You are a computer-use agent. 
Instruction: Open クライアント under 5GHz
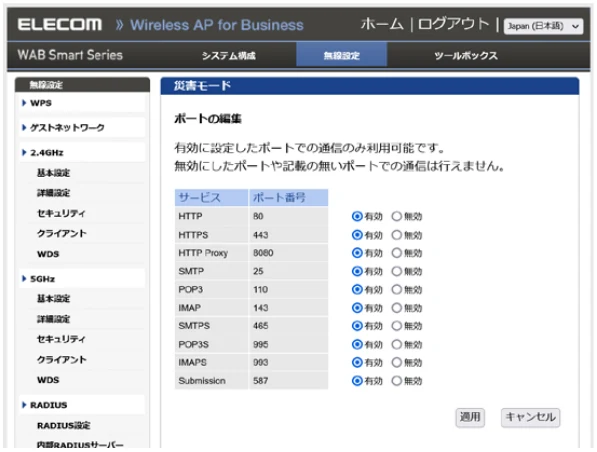[x=62, y=360]
